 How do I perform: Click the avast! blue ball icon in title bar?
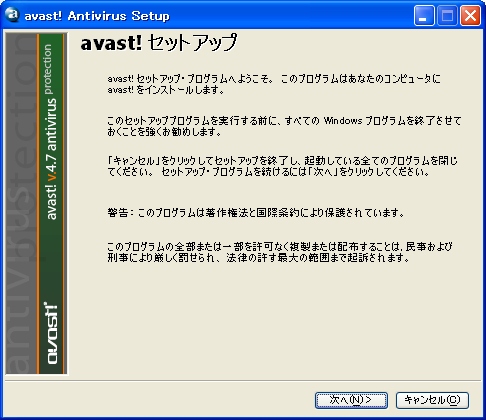[x=12, y=15]
